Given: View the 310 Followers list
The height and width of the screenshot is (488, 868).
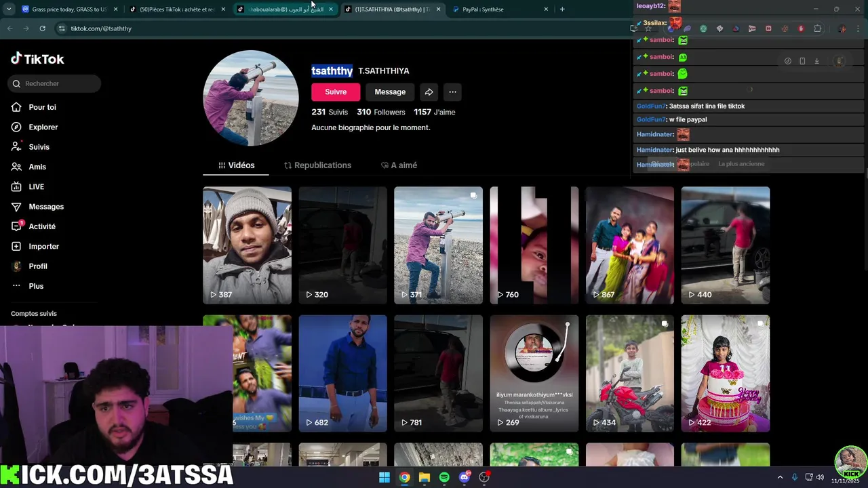Looking at the screenshot, I should [381, 112].
